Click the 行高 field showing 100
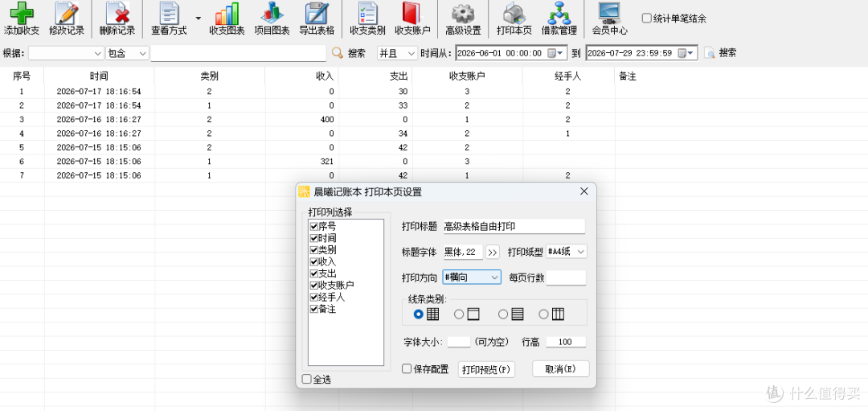 pos(566,342)
